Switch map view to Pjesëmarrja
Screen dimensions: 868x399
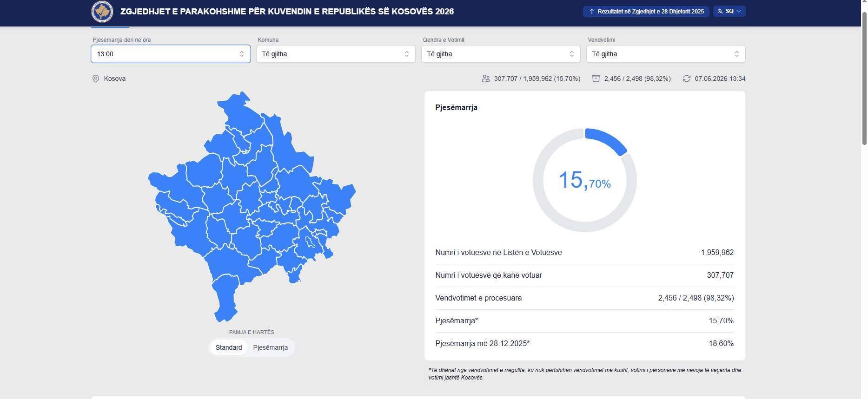point(271,347)
